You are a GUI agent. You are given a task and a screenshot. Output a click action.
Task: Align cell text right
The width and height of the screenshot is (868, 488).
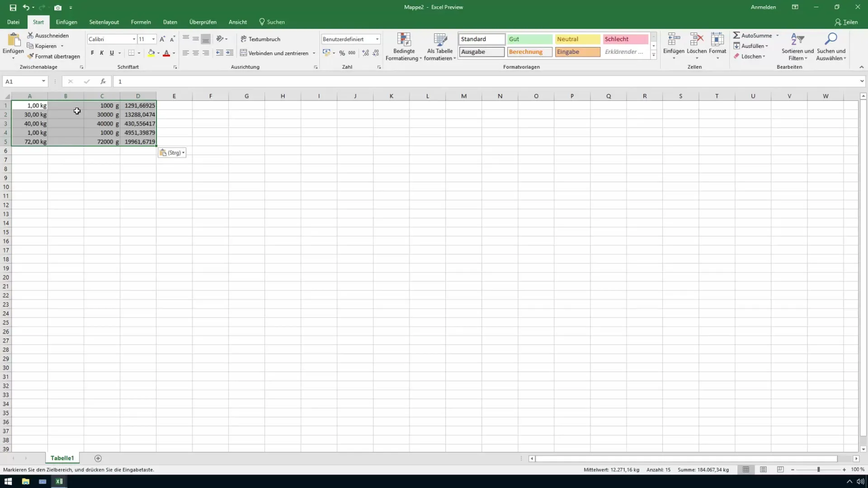point(206,53)
